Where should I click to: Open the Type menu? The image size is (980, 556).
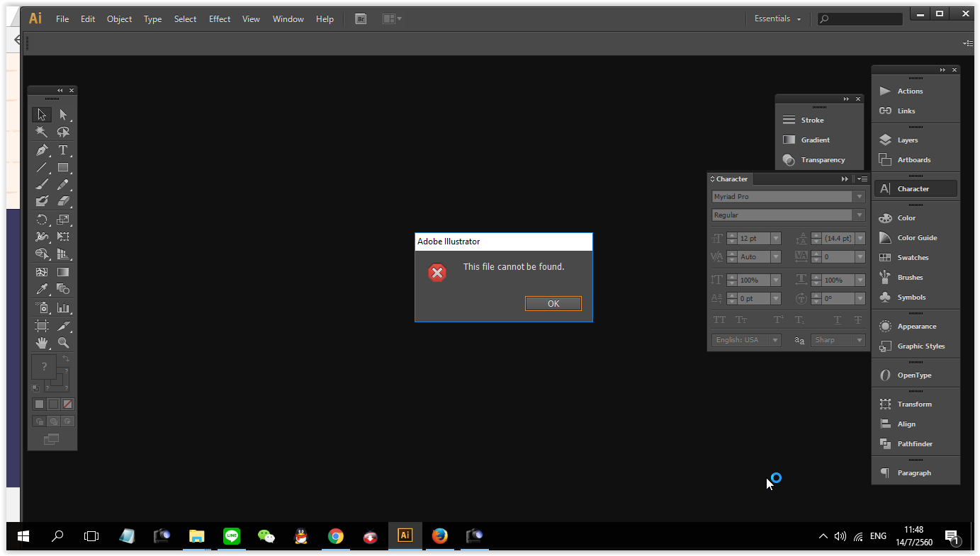[x=153, y=19]
